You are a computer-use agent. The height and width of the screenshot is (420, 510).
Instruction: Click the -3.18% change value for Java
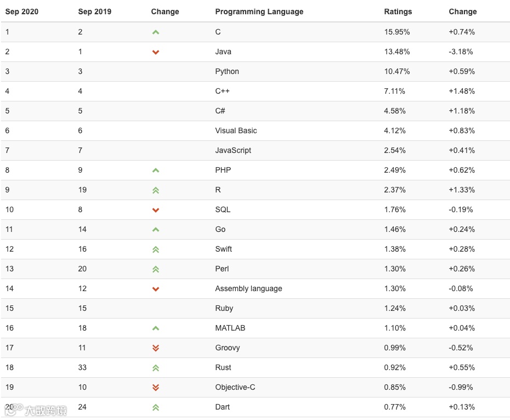461,52
